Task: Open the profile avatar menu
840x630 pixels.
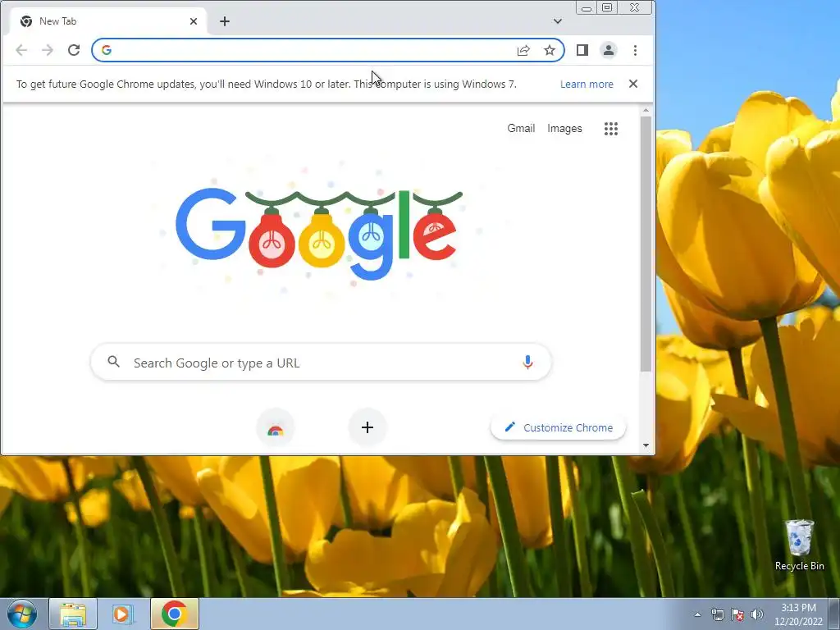Action: point(609,50)
